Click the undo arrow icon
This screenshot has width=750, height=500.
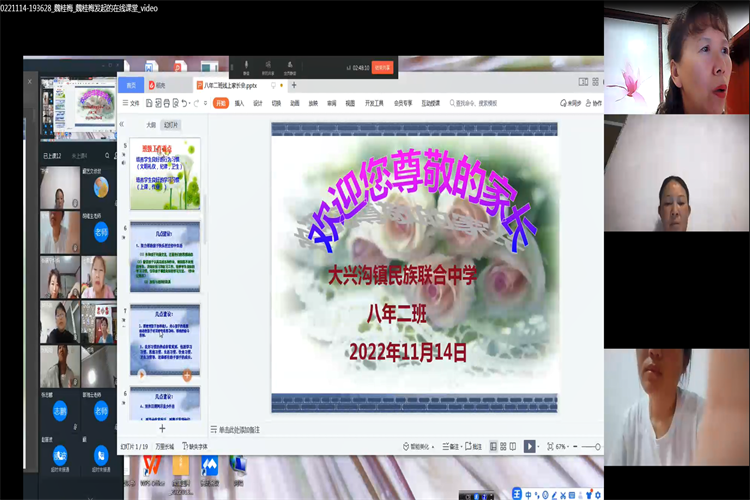[185, 103]
